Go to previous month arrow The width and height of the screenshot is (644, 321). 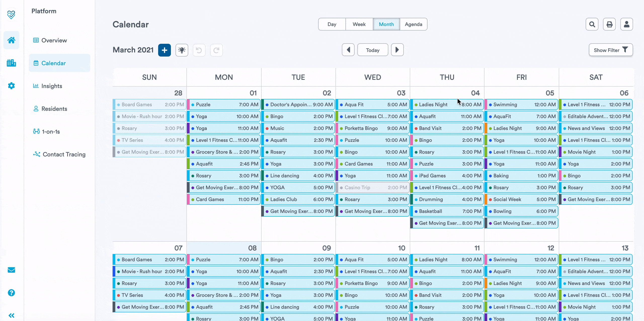tap(348, 50)
